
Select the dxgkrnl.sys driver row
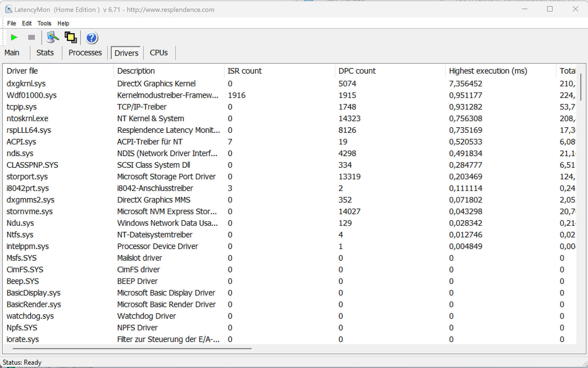[26, 84]
